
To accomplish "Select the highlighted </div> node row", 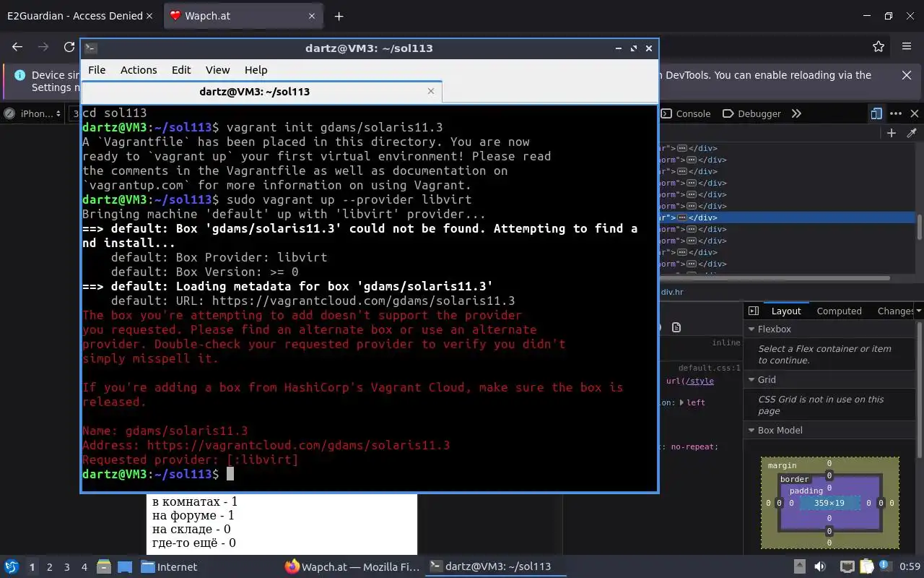I will pyautogui.click(x=787, y=217).
